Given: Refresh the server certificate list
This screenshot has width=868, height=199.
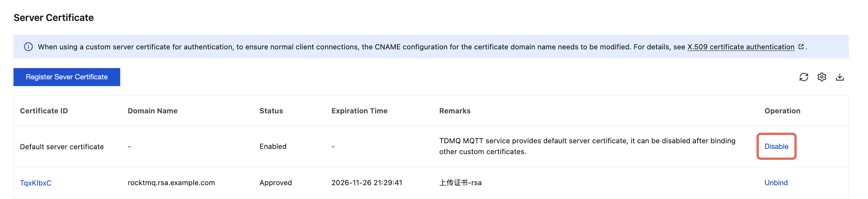Looking at the screenshot, I should (x=804, y=77).
